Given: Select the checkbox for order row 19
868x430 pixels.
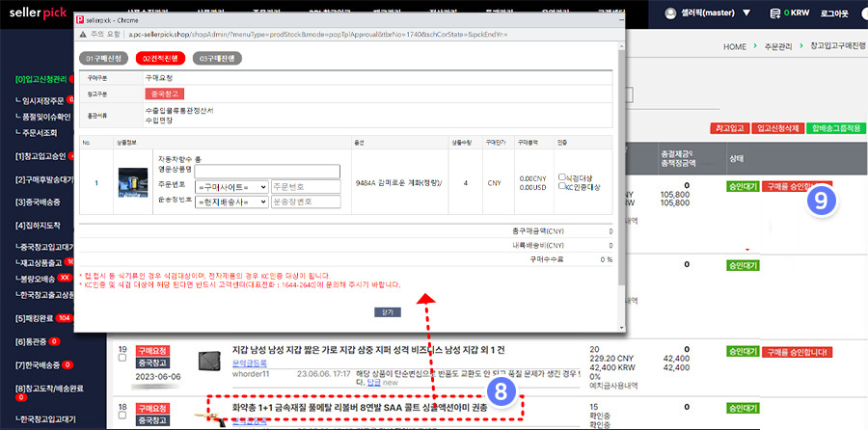Looking at the screenshot, I should point(122,358).
